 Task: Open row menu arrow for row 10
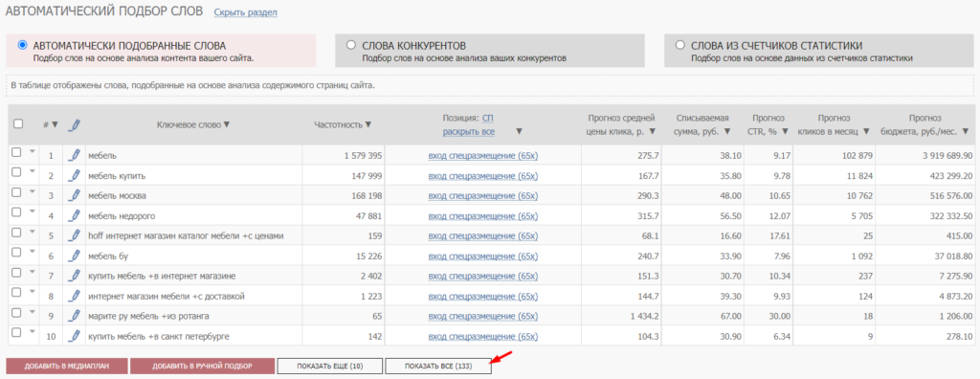coord(32,331)
